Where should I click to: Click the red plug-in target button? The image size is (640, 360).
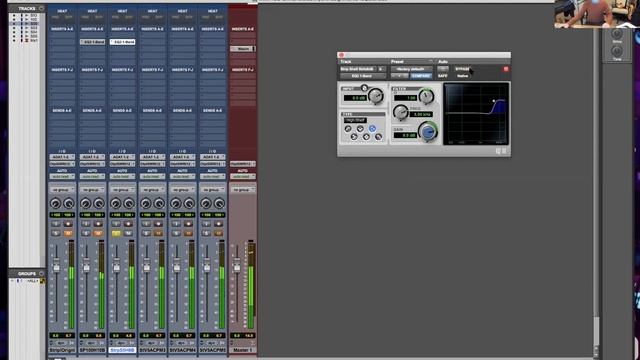coord(506,69)
